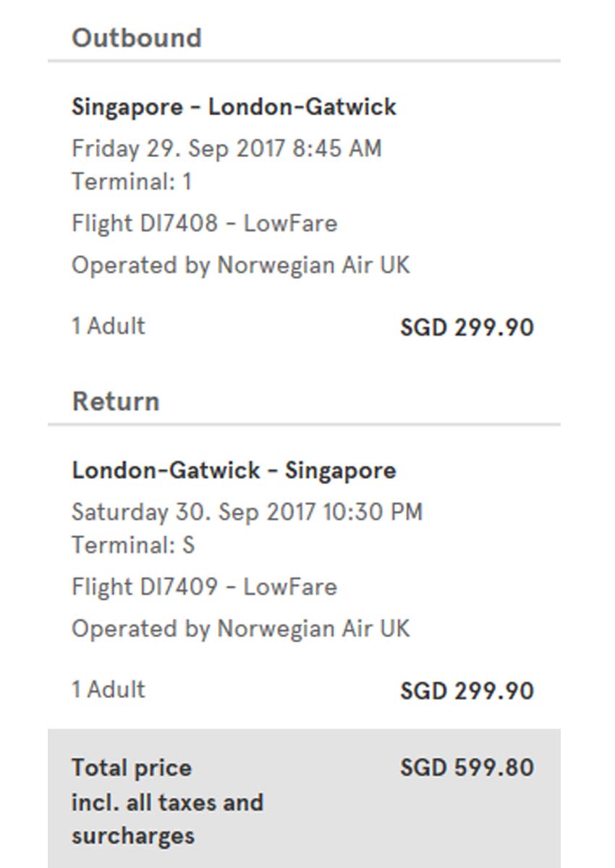The image size is (615, 868).
Task: Select the Singapore - London-Gatwick route title
Action: coord(234,107)
